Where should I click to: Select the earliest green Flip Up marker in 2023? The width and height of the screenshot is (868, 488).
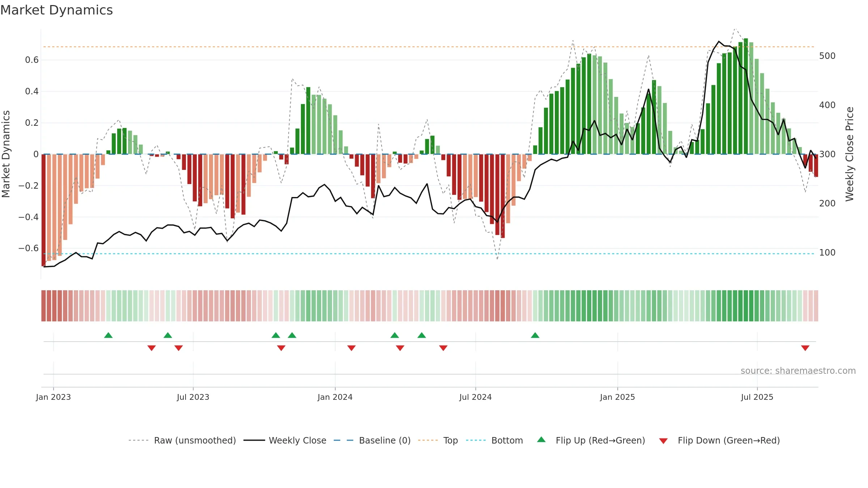click(x=109, y=335)
